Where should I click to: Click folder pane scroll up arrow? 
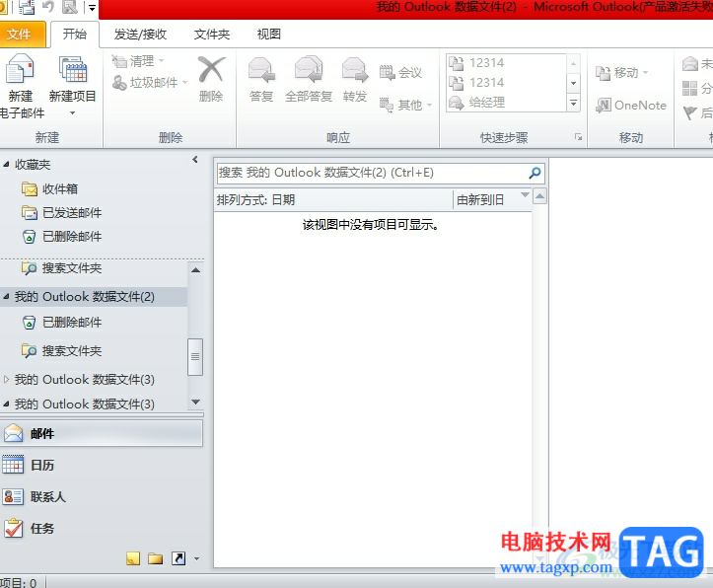[195, 270]
